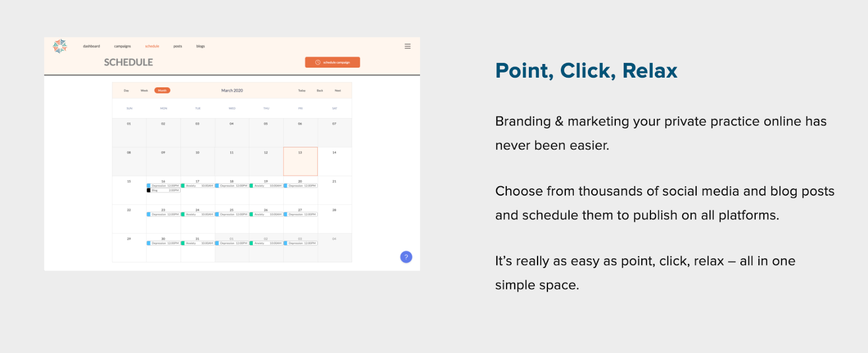Select the Month view toggle
Viewport: 868px width, 353px height.
pos(162,91)
